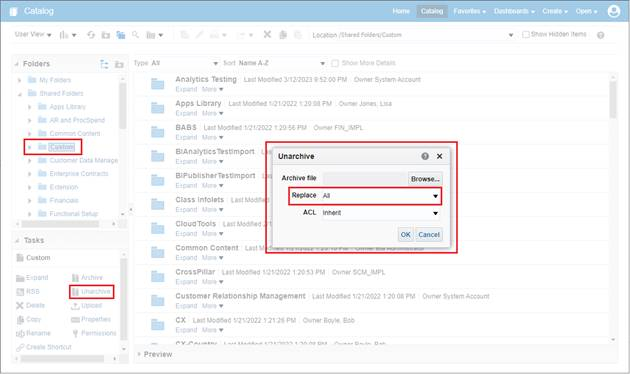Screen dimensions: 630x374
Task: Select Apps Library in the folder tree
Action: [67, 107]
